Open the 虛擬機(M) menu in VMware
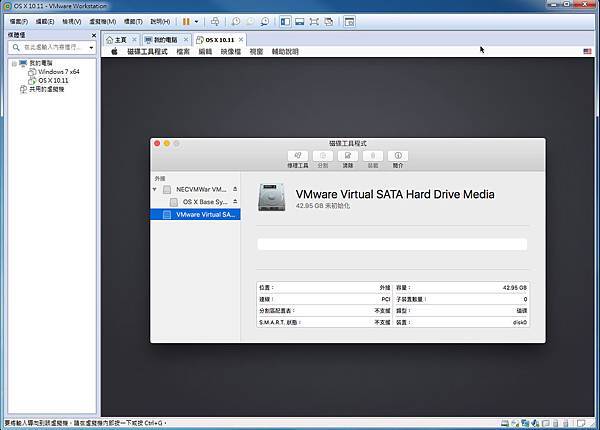Image resolution: width=600 pixels, height=430 pixels. [x=103, y=22]
